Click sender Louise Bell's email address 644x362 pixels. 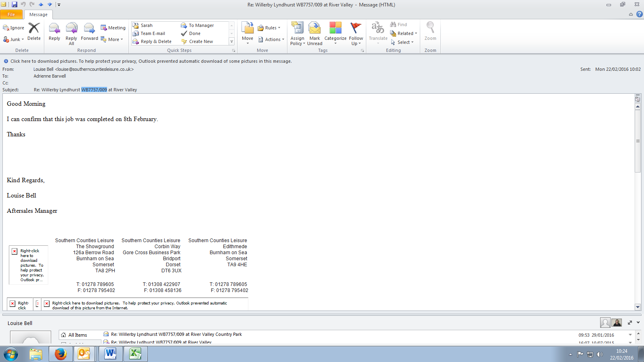coord(94,69)
